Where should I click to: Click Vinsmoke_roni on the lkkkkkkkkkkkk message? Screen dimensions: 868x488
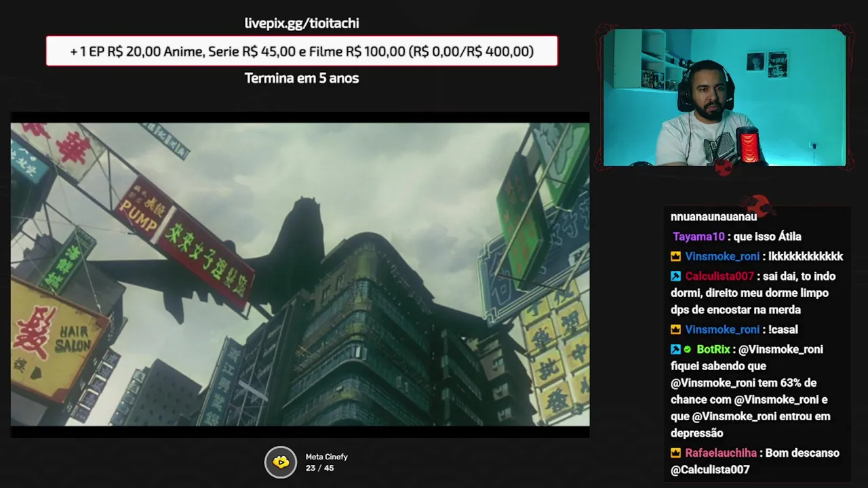(x=722, y=256)
